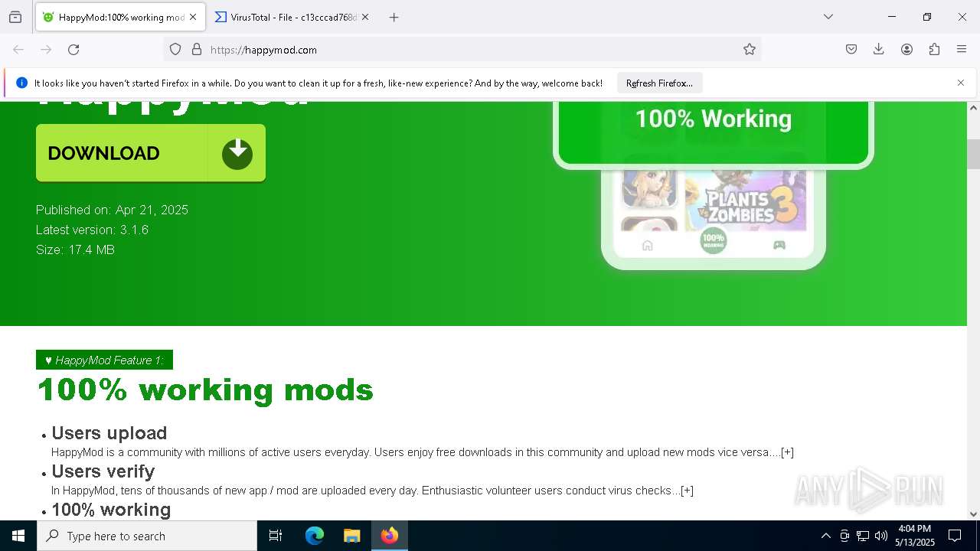Screen dimensions: 980x551
Task: Click the page vertical scrollbar thumb
Action: click(x=974, y=155)
